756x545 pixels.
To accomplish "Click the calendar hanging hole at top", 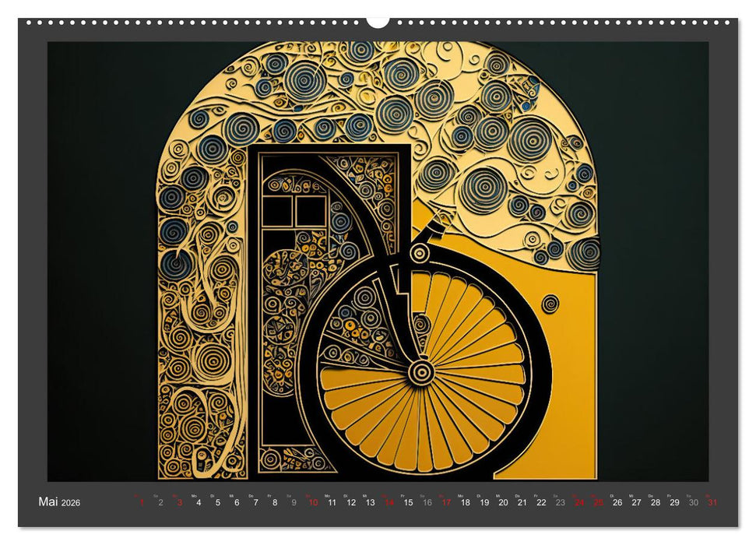I will [x=378, y=20].
